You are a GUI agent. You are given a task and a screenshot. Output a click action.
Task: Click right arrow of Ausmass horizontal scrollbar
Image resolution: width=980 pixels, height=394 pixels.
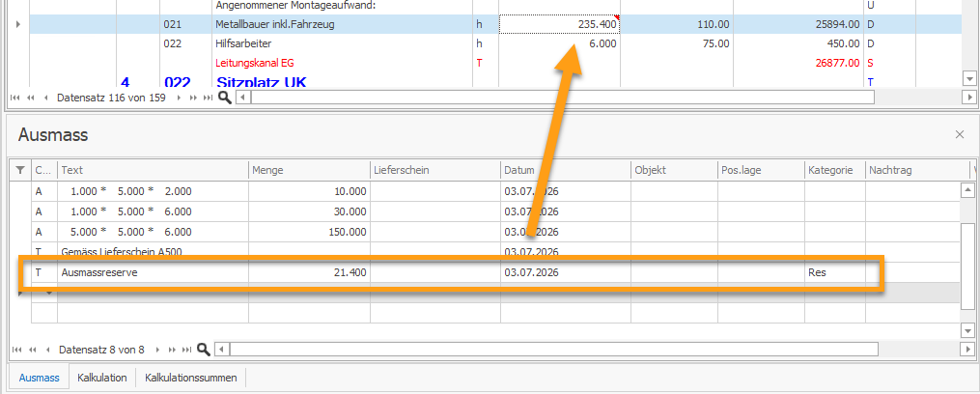[x=968, y=349]
